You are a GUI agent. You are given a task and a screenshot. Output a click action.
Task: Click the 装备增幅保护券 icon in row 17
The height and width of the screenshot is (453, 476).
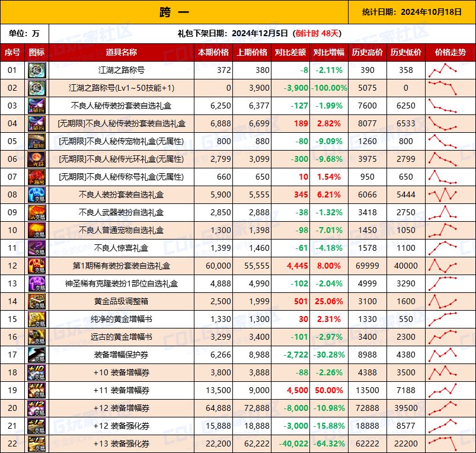point(37,355)
